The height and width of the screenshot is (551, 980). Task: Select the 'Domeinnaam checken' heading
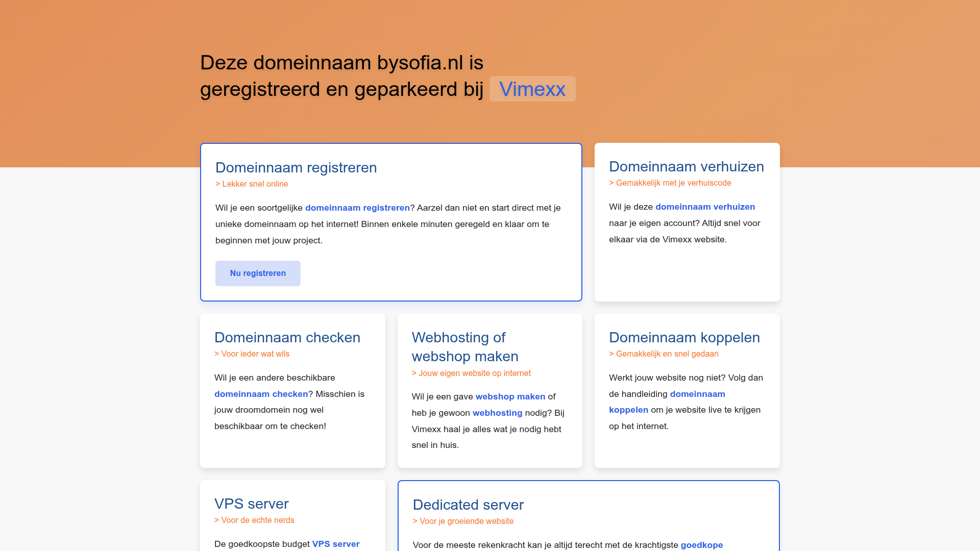click(x=287, y=337)
